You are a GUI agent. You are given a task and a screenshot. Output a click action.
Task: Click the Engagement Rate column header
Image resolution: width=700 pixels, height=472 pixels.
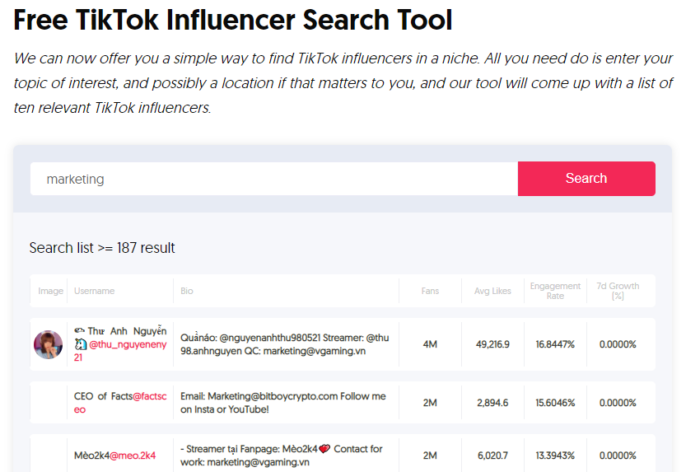click(x=555, y=291)
